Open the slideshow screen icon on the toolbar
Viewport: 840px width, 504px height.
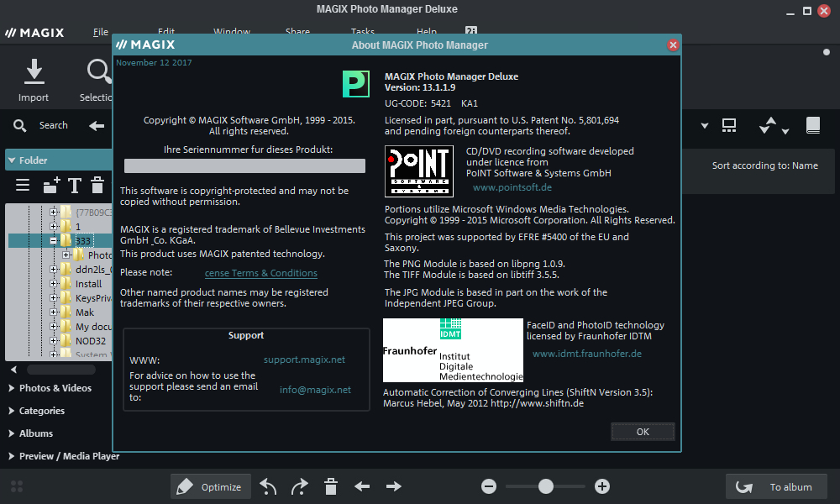tap(729, 124)
